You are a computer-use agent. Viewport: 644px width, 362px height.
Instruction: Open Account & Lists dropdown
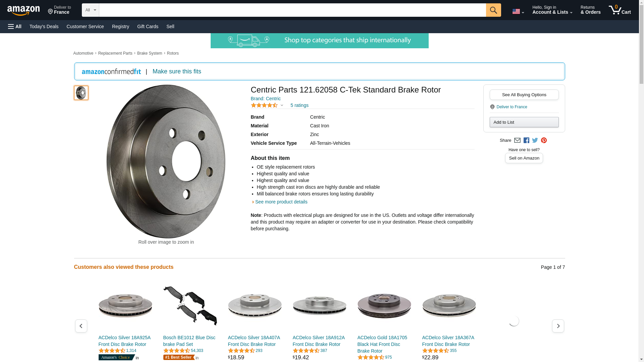pyautogui.click(x=552, y=10)
